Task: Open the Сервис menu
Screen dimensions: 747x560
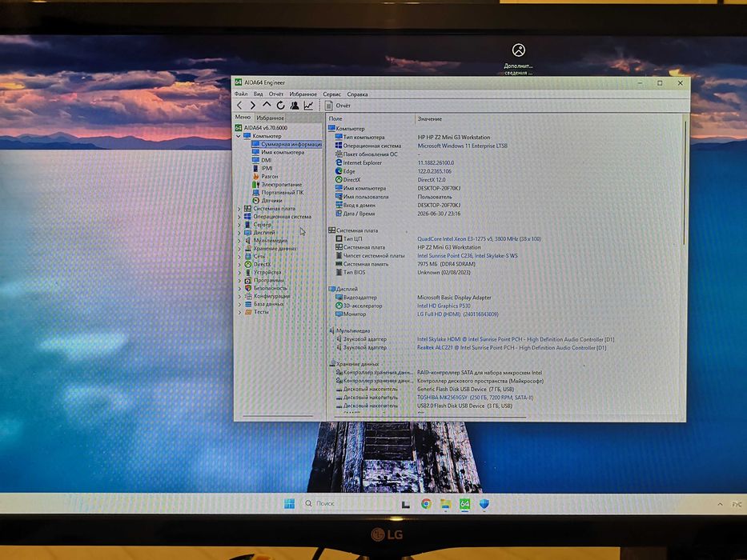Action: pyautogui.click(x=331, y=94)
